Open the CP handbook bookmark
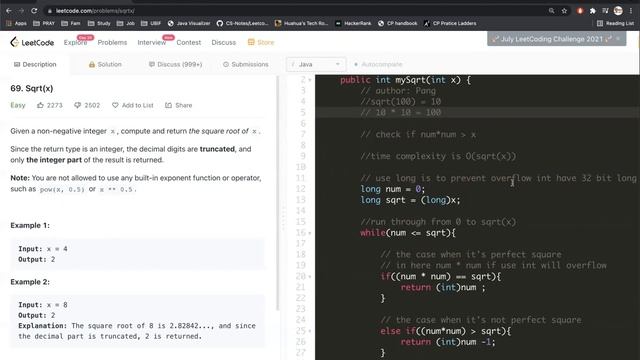640x360 pixels. [x=398, y=23]
